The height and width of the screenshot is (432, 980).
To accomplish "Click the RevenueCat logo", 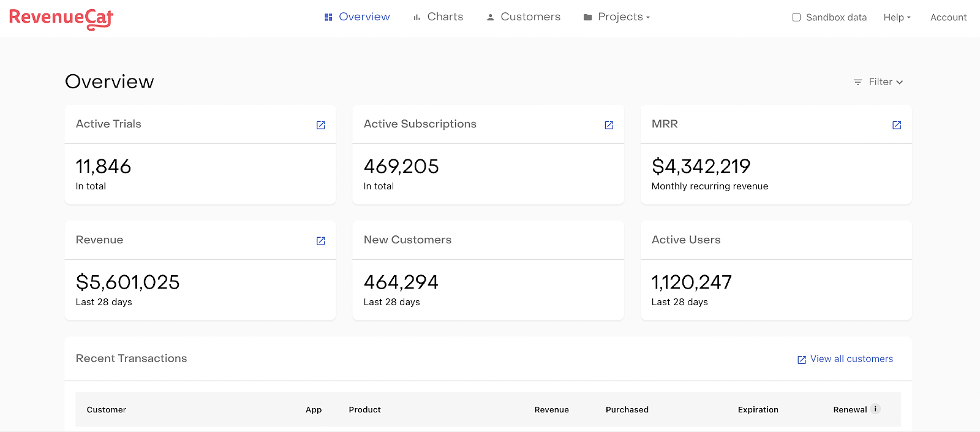I will point(61,18).
